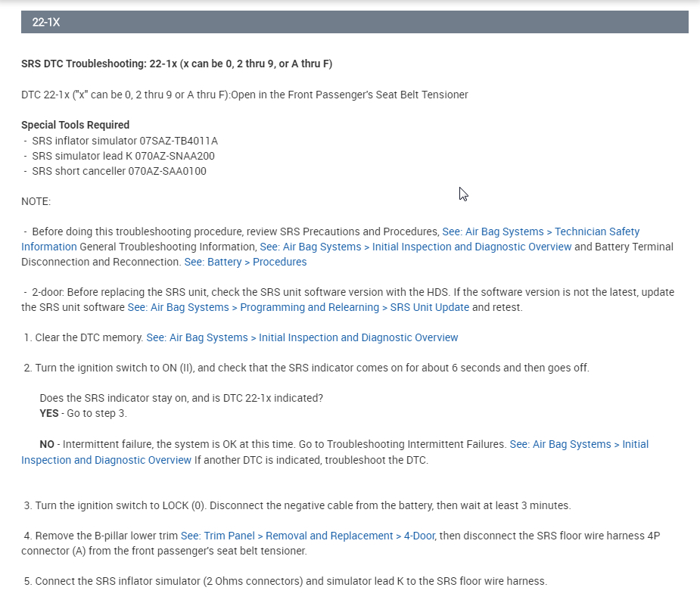Screen dimensions: 700x609
Task: Click the 22-1X section header bar
Action: click(354, 23)
